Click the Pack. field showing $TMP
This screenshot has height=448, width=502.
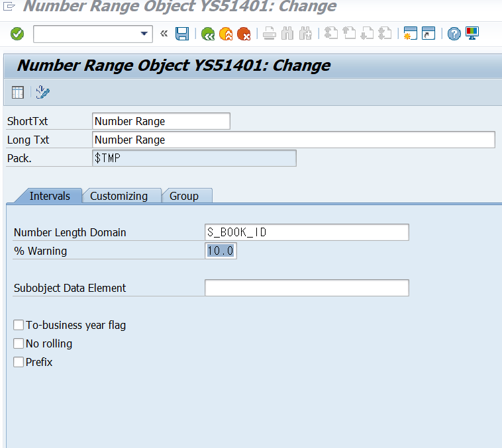194,158
